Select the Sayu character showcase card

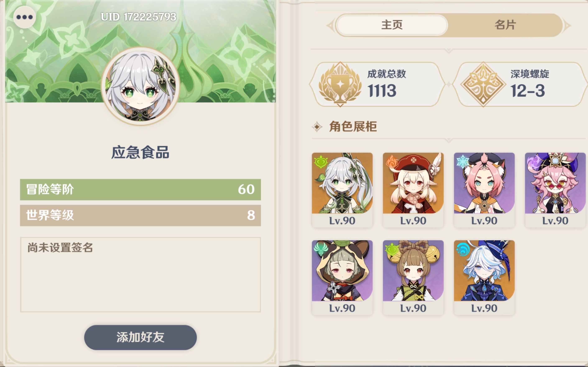coord(342,278)
